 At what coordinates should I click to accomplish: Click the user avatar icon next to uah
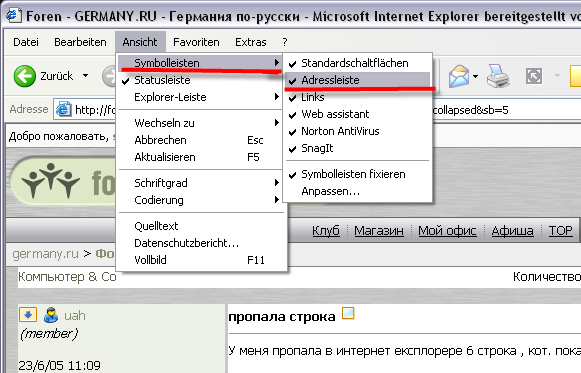pyautogui.click(x=51, y=315)
